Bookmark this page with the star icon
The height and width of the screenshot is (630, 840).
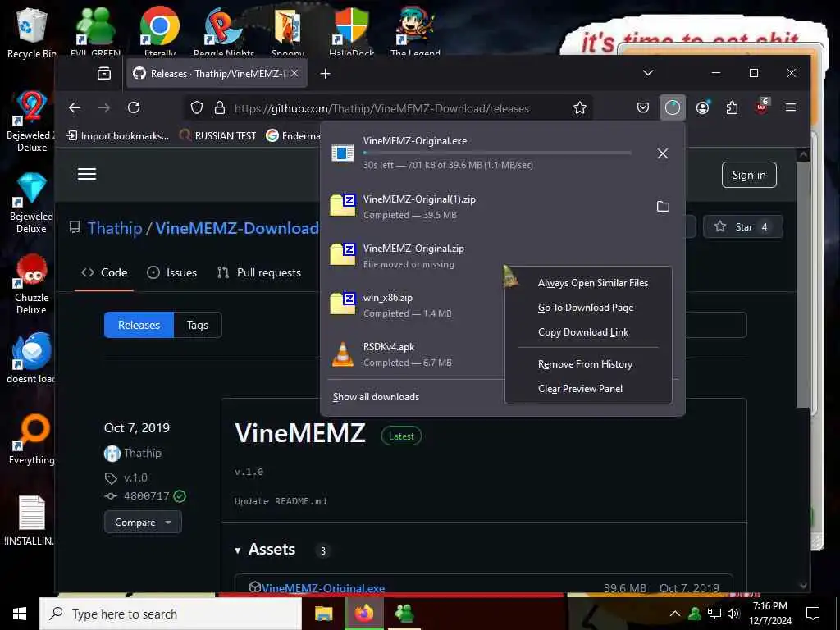580,107
